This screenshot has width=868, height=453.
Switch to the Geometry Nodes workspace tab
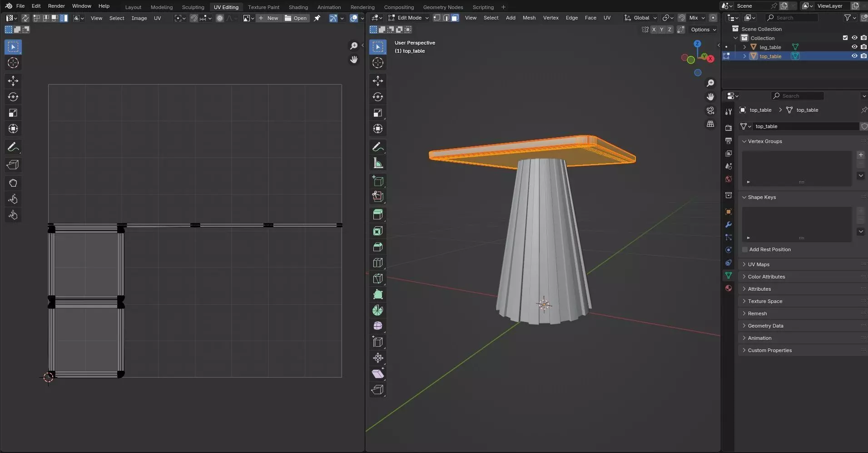(443, 7)
